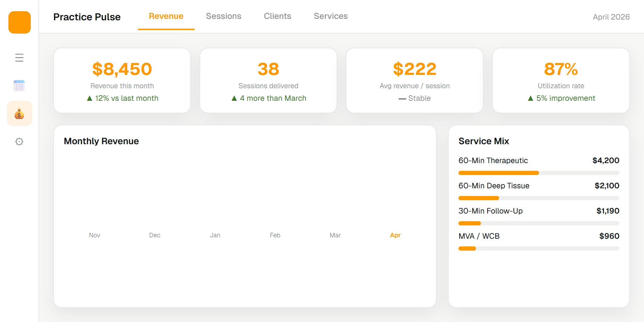Screen dimensions: 644x322
Task: Click 'Utilization rate' caption
Action: 561,86
